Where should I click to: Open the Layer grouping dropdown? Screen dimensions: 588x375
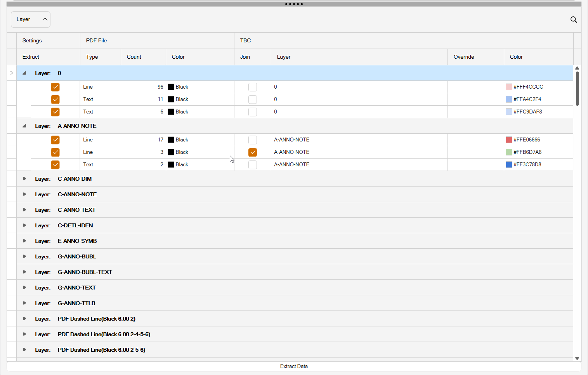[x=31, y=19]
